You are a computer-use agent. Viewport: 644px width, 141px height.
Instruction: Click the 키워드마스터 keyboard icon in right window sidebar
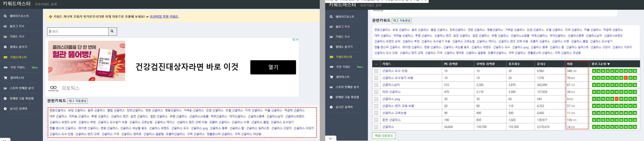pos(331,57)
